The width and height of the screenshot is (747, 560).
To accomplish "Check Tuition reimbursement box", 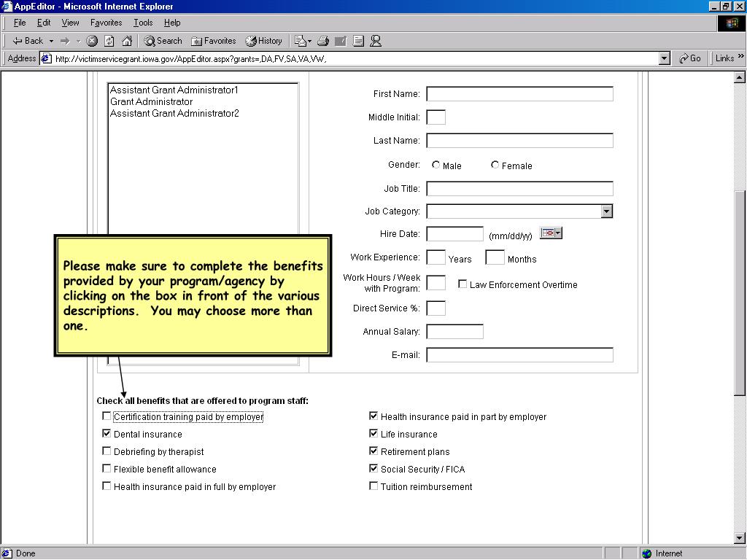I will (x=373, y=486).
